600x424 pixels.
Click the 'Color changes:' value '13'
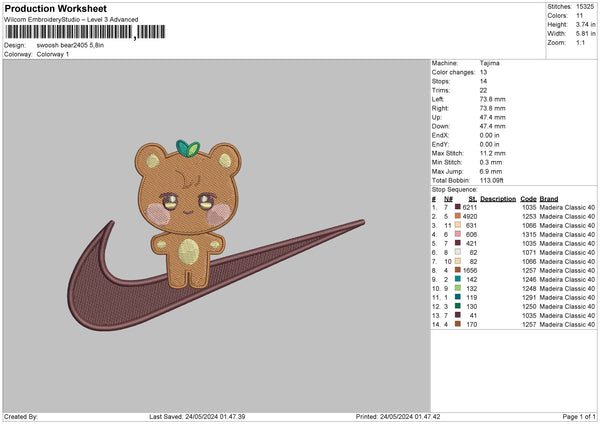pos(483,72)
